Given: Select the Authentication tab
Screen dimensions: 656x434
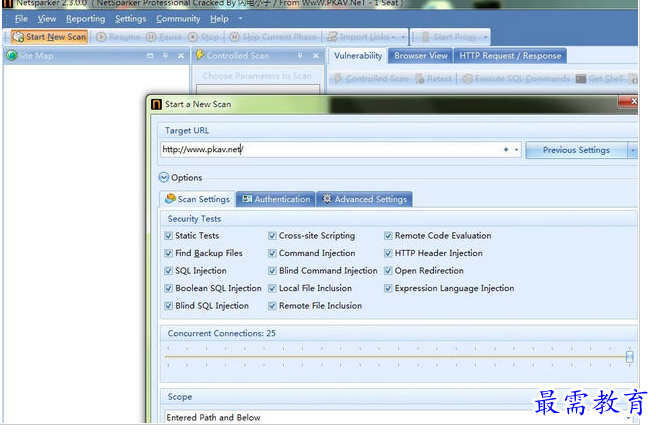Looking at the screenshot, I should [x=276, y=199].
